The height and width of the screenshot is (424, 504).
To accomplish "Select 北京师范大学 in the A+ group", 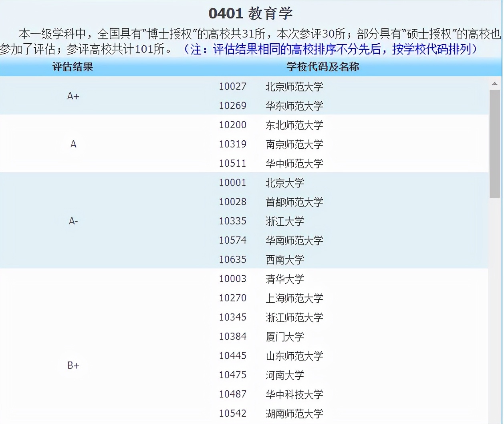I will [294, 87].
